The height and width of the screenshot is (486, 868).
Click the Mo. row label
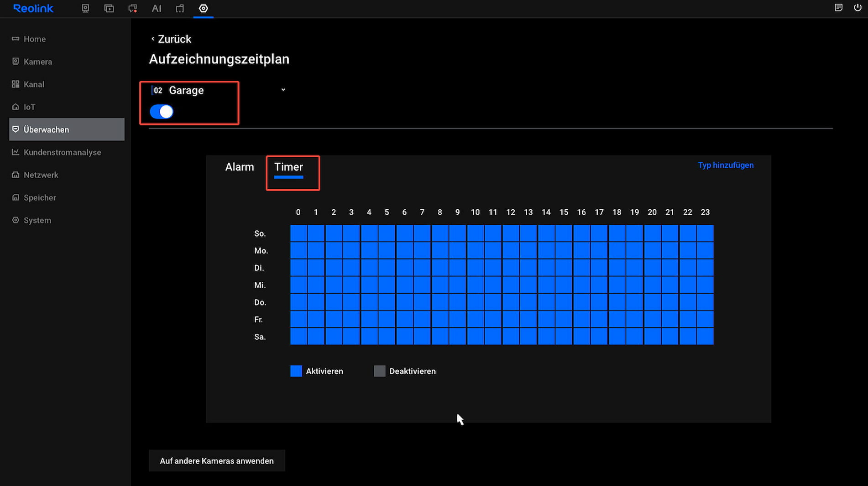click(x=261, y=251)
